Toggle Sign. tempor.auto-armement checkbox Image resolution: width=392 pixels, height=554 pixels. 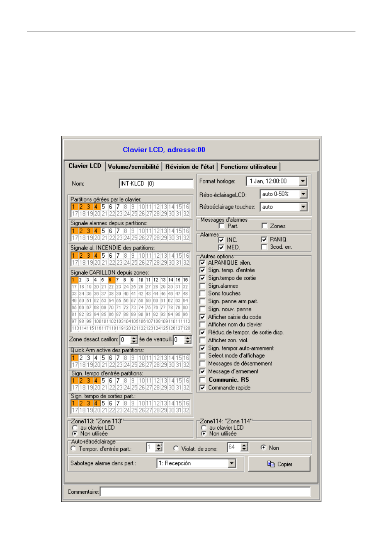point(202,348)
